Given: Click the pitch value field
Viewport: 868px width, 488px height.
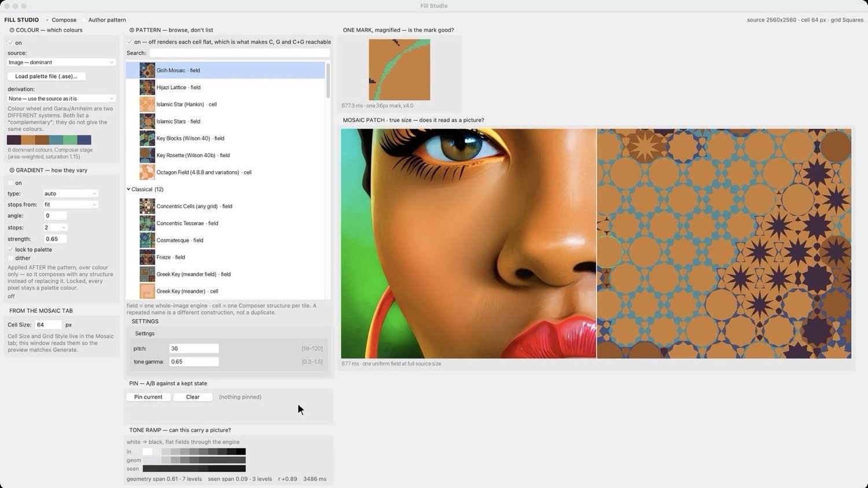Looking at the screenshot, I should 194,349.
